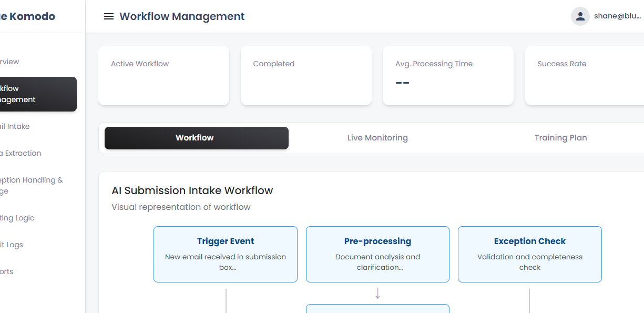
Task: Switch to the Live Monitoring tab
Action: pyautogui.click(x=377, y=138)
